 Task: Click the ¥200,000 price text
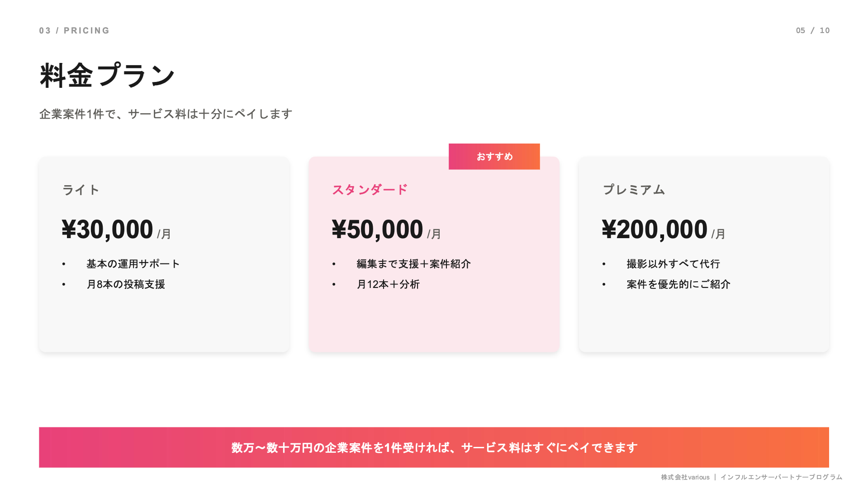[655, 230]
